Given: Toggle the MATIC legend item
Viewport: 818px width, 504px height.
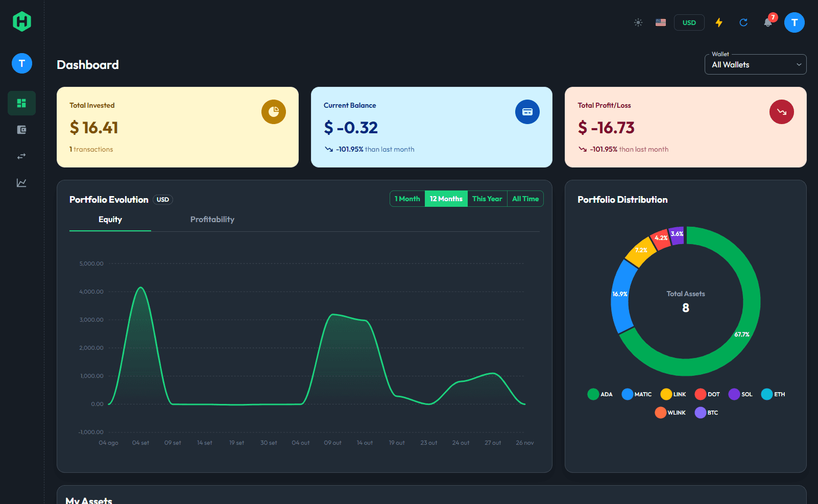Looking at the screenshot, I should (636, 394).
